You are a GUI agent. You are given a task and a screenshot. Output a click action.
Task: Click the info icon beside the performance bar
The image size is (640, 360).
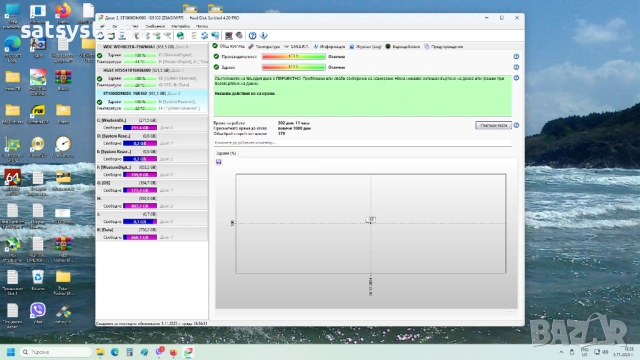(516, 56)
